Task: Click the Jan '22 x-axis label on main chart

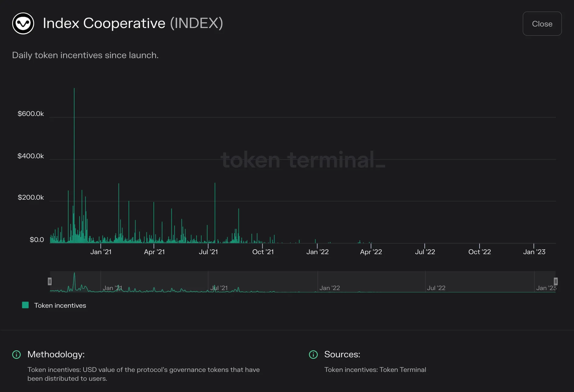Action: click(x=317, y=252)
